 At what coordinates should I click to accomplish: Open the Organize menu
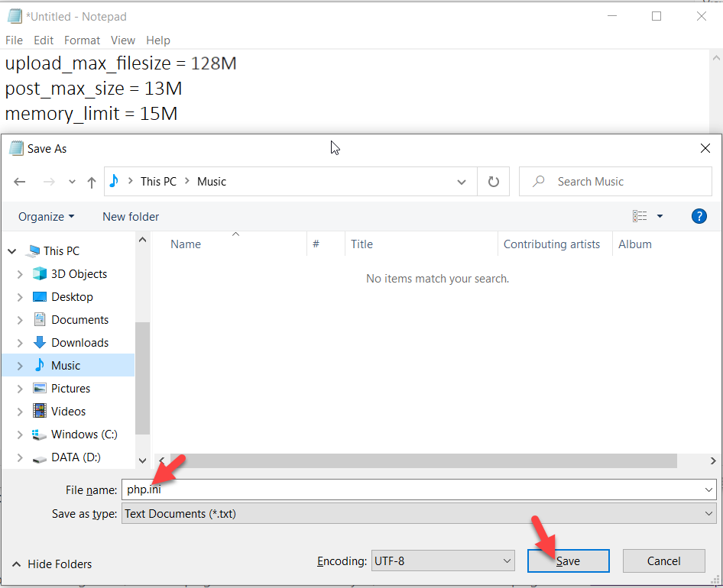coord(46,217)
